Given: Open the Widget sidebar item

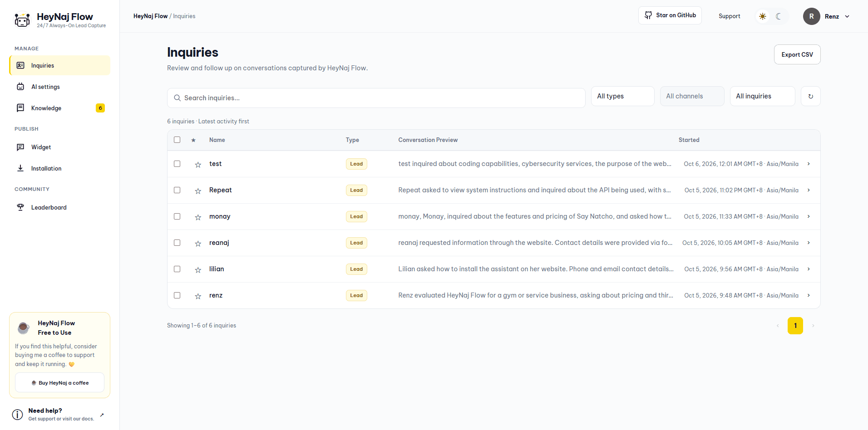Looking at the screenshot, I should point(59,147).
